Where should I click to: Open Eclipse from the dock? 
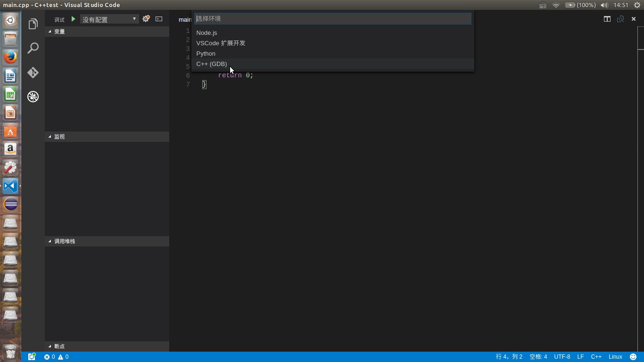coord(10,204)
